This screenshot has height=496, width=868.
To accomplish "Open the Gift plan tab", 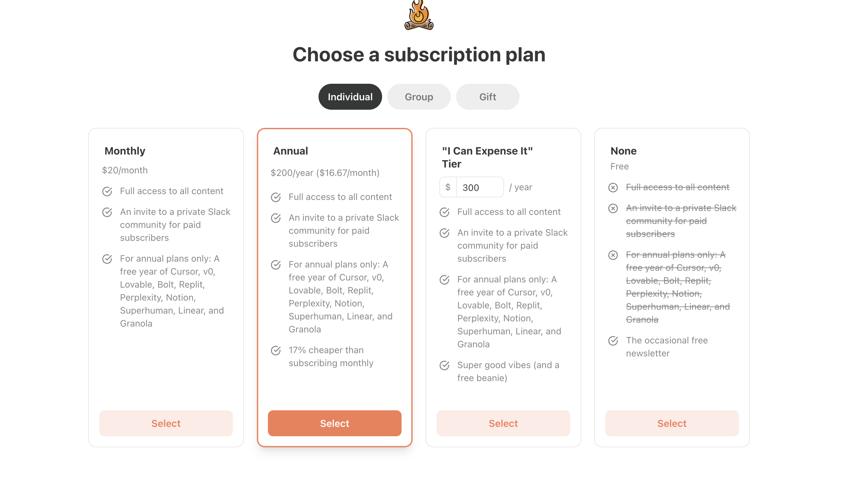I will (488, 97).
